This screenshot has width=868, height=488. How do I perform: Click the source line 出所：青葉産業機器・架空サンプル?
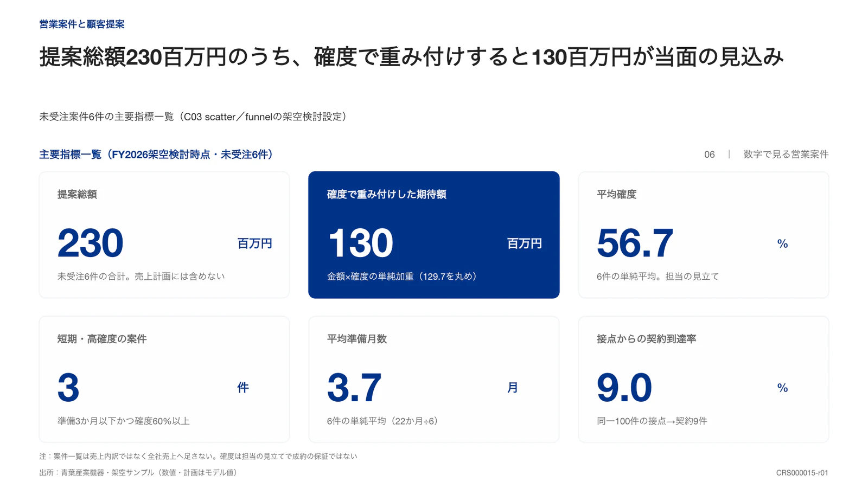140,473
